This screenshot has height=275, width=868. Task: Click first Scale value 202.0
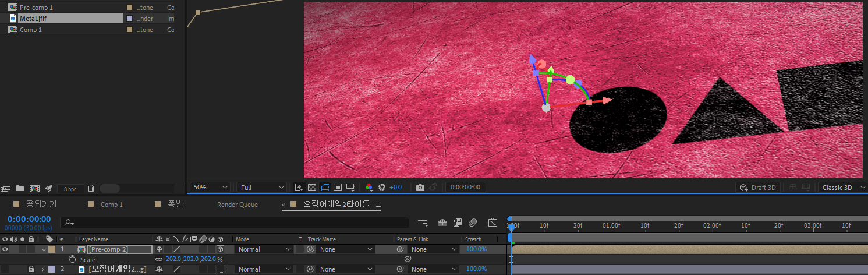click(x=173, y=259)
